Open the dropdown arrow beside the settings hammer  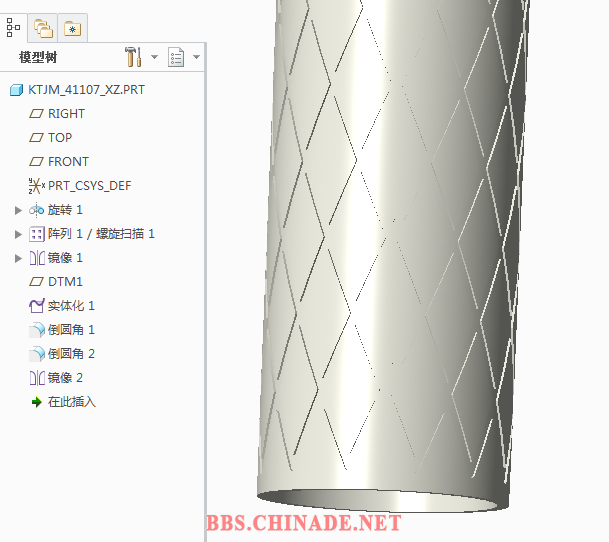coord(154,57)
